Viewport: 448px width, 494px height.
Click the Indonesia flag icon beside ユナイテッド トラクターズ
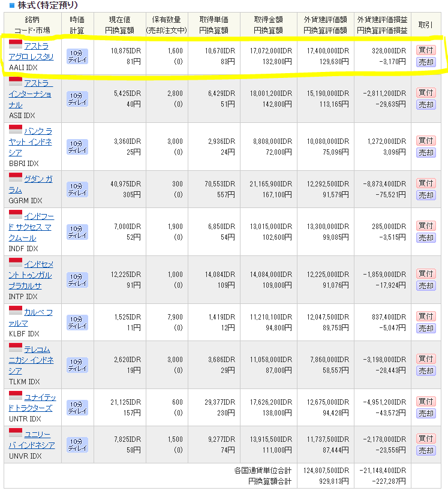pos(16,396)
